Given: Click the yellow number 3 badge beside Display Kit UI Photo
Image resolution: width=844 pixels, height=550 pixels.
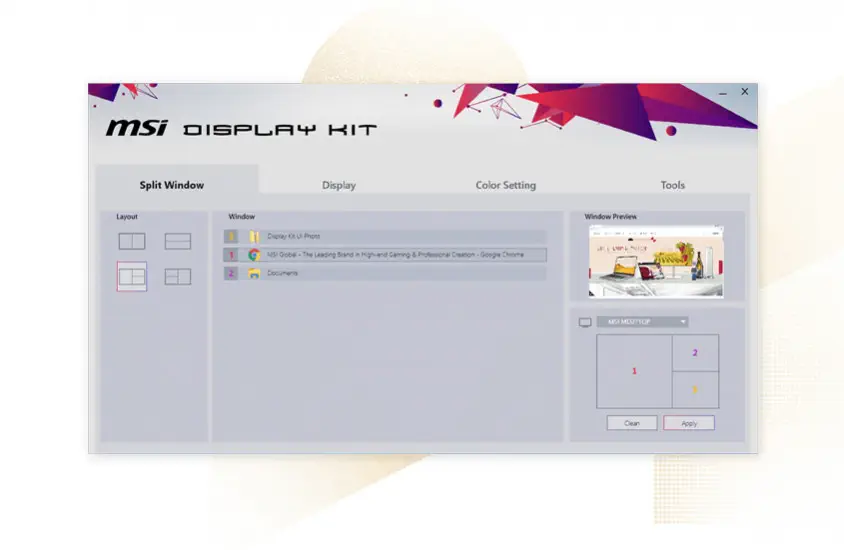Looking at the screenshot, I should pos(231,236).
